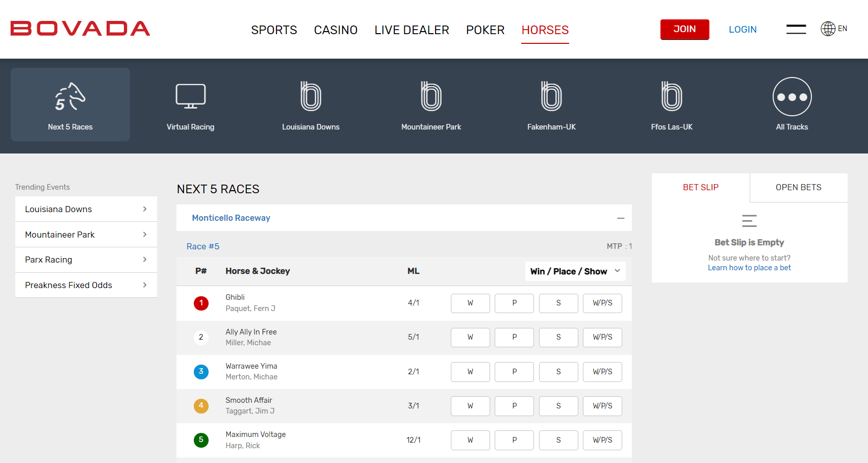The image size is (868, 463).
Task: Click post position 4 yellow badge
Action: coord(201,406)
